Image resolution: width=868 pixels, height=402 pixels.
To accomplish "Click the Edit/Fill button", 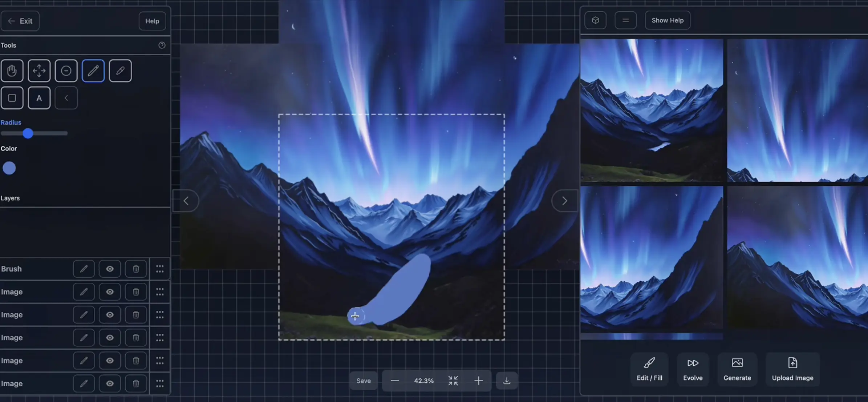I will click(649, 368).
